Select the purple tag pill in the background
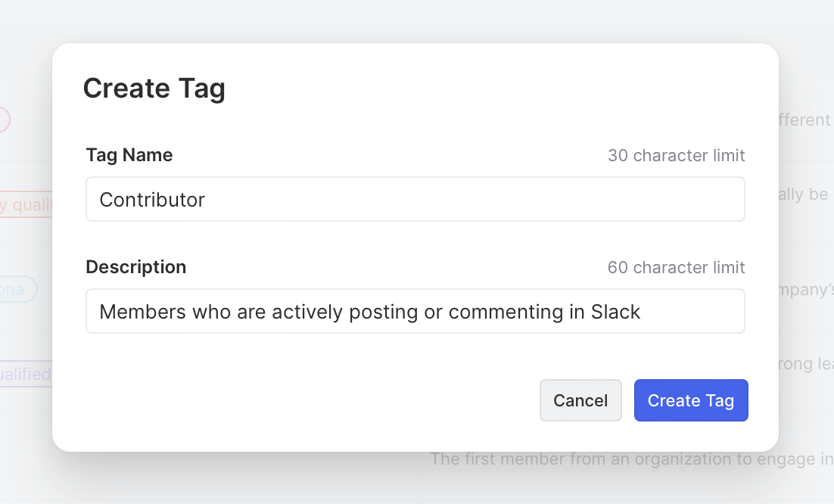The height and width of the screenshot is (504, 834). tap(26, 374)
